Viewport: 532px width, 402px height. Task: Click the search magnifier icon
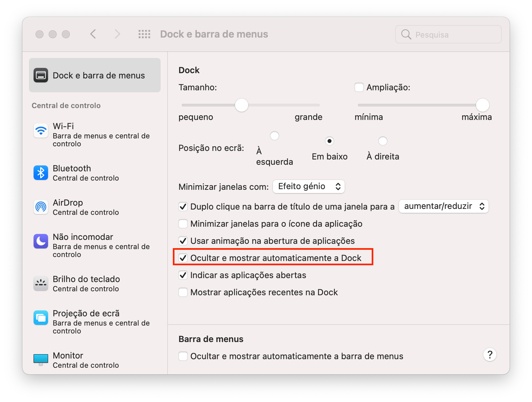(406, 34)
